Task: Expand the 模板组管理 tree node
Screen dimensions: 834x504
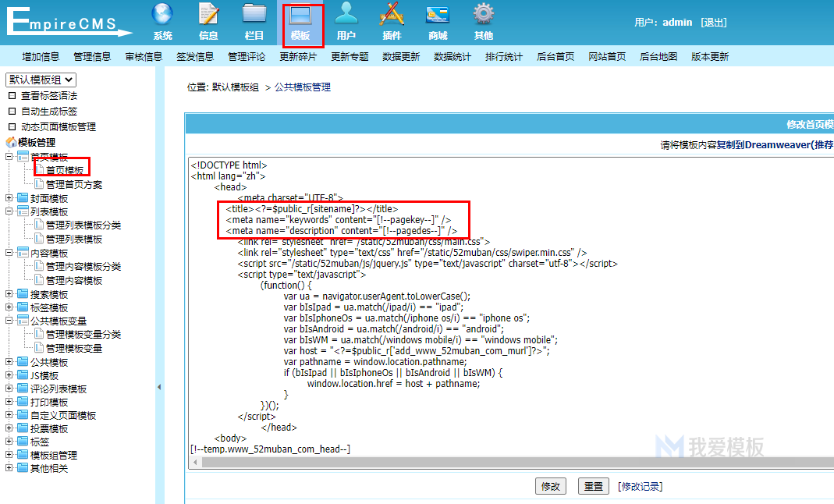Action: pos(9,455)
